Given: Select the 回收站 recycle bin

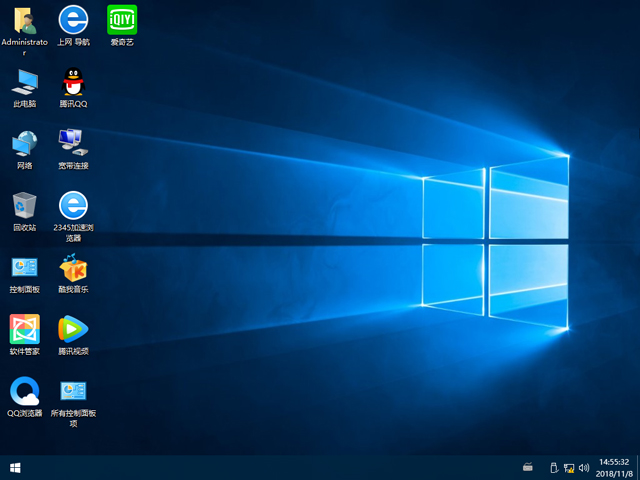Looking at the screenshot, I should [x=24, y=205].
